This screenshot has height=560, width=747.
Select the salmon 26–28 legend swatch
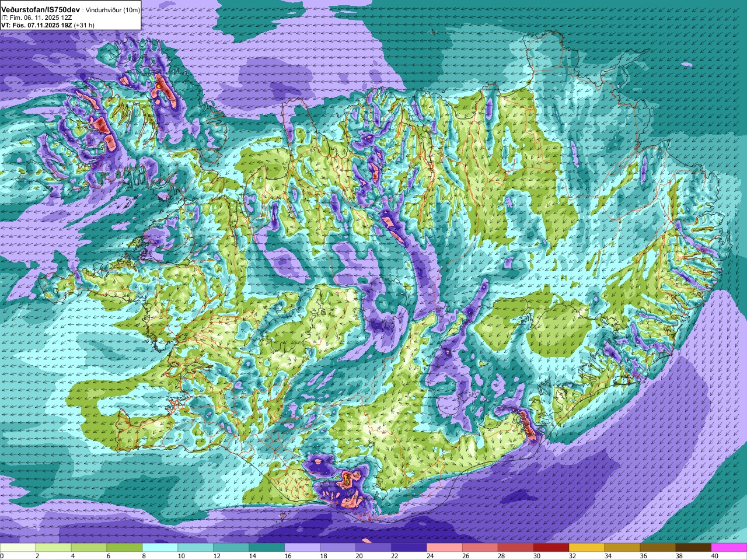(480, 548)
